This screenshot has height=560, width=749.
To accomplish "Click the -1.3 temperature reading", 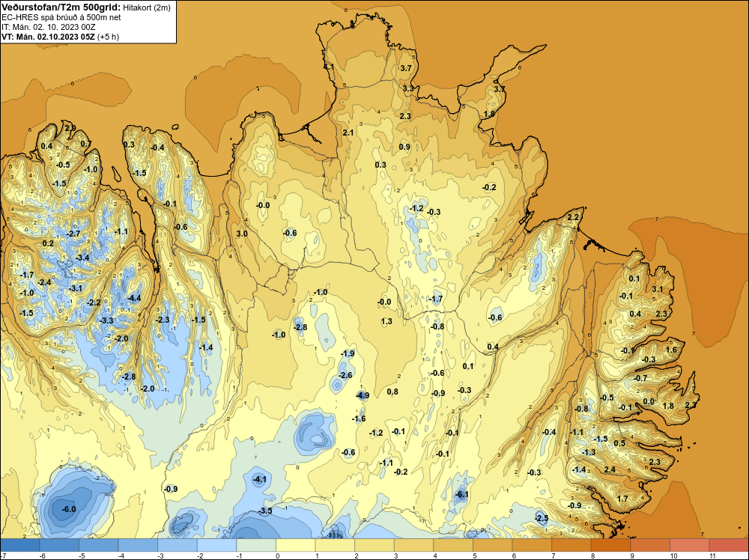I will tap(589, 453).
